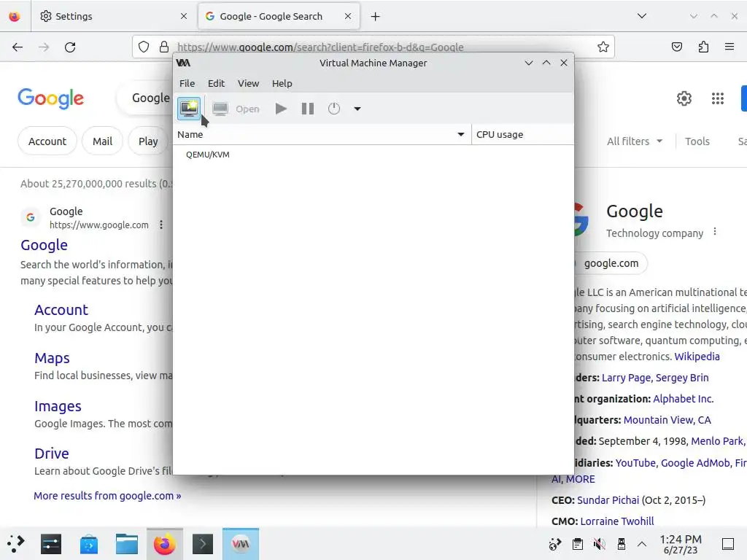Click the Virtual Machine Manager title bar logo
Viewport: 747px width, 560px height.
pyautogui.click(x=183, y=63)
